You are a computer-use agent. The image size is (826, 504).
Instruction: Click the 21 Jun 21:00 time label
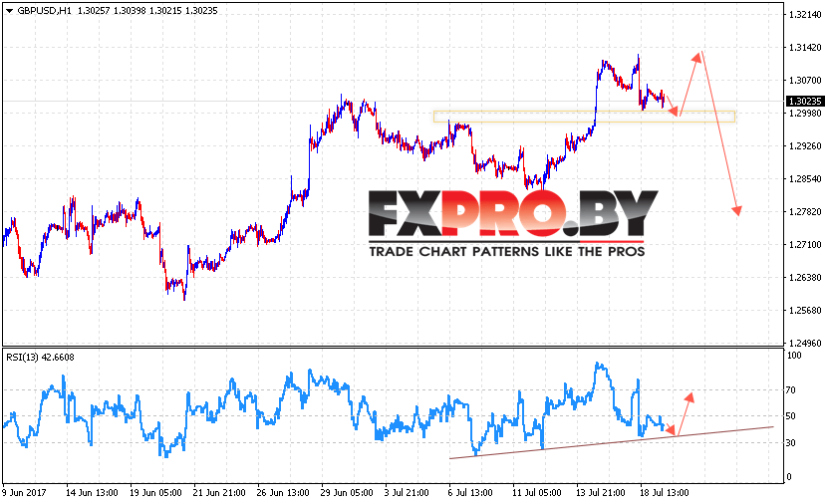pos(219,493)
